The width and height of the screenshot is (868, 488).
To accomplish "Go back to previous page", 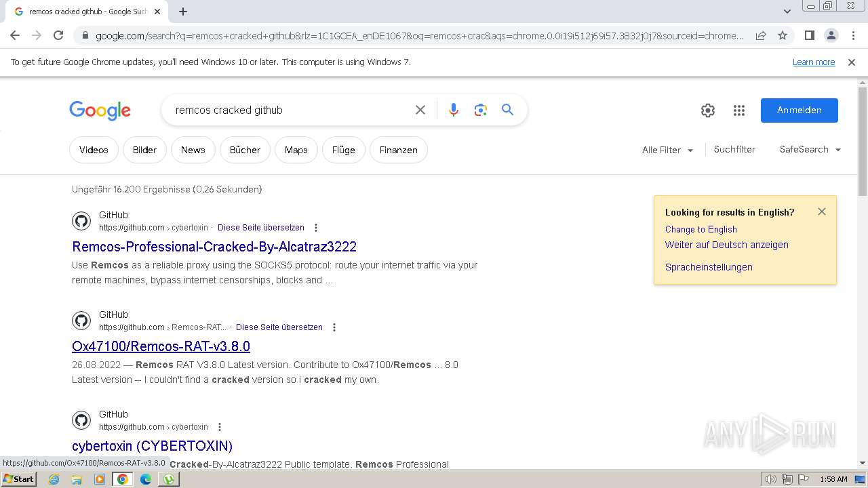I will click(15, 35).
